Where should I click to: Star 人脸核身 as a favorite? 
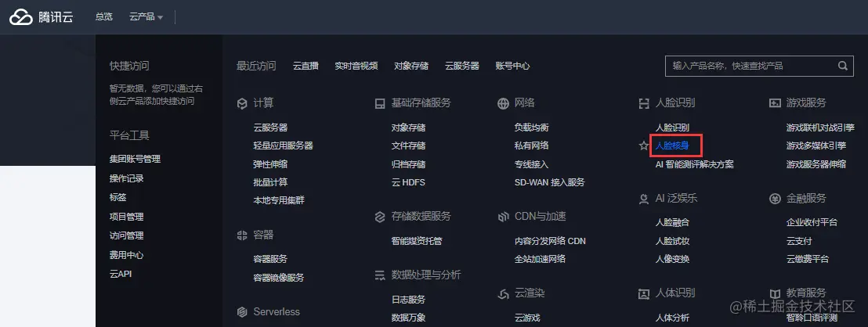[x=643, y=146]
